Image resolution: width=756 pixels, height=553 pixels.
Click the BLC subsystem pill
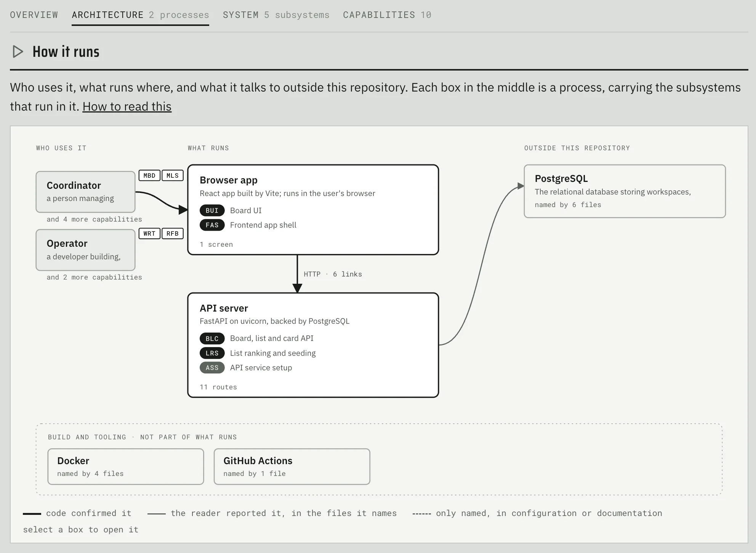212,338
